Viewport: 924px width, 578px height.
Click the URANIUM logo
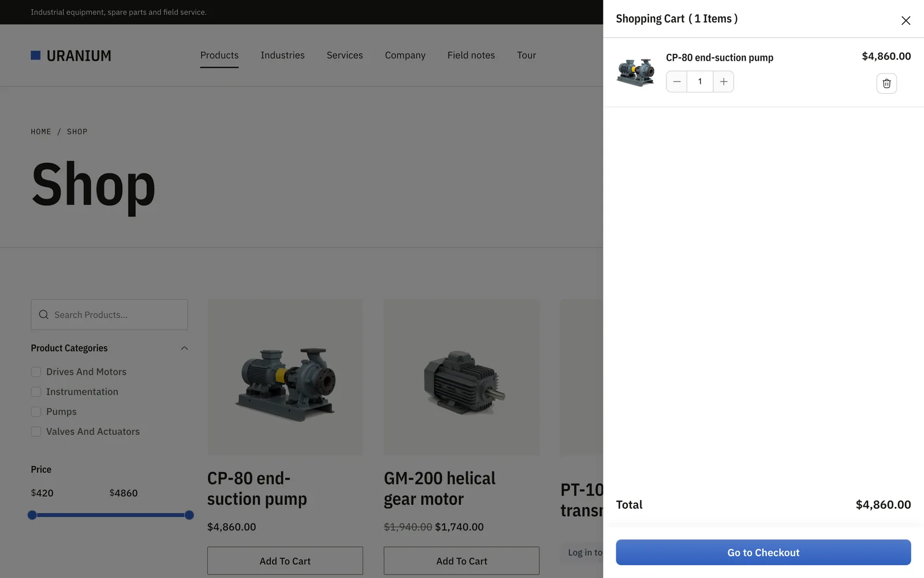pyautogui.click(x=71, y=55)
